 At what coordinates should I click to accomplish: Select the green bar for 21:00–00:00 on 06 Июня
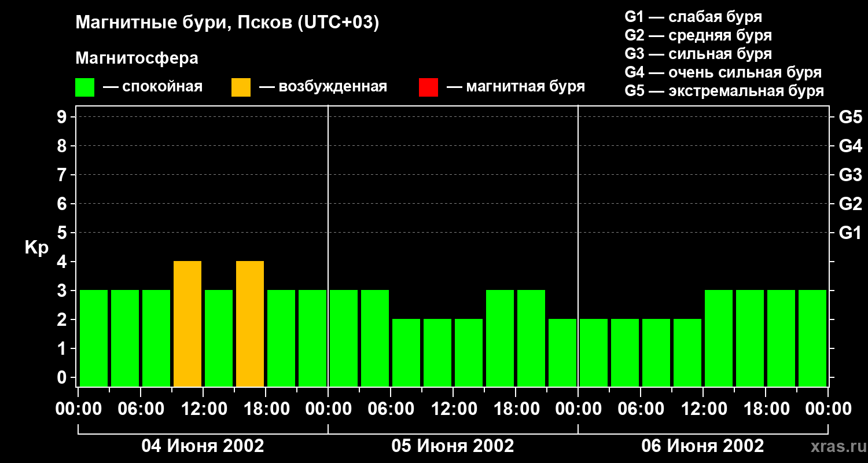tap(812, 338)
